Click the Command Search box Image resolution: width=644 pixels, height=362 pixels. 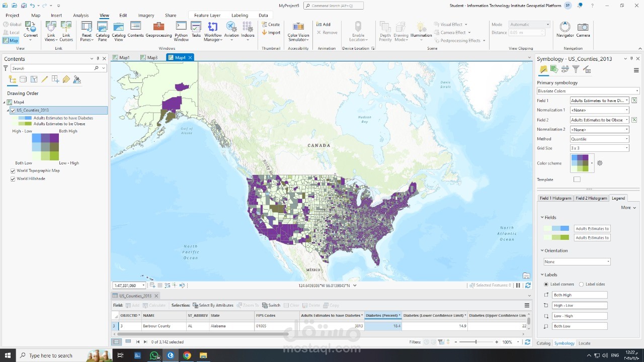click(x=334, y=6)
